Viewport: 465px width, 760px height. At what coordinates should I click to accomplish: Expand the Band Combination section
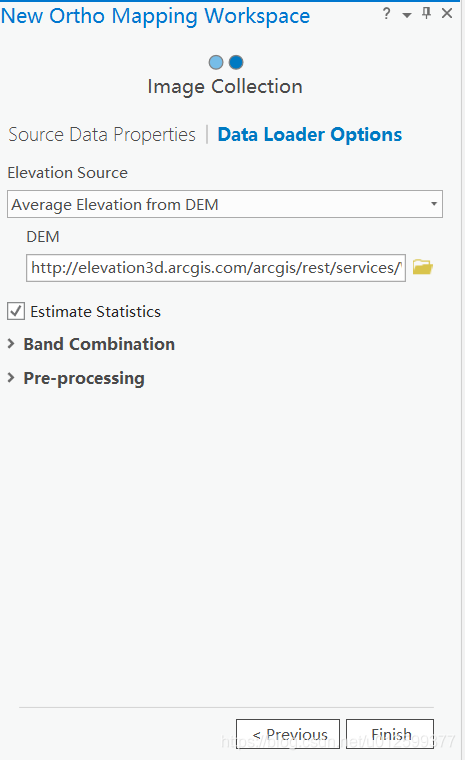[x=11, y=344]
